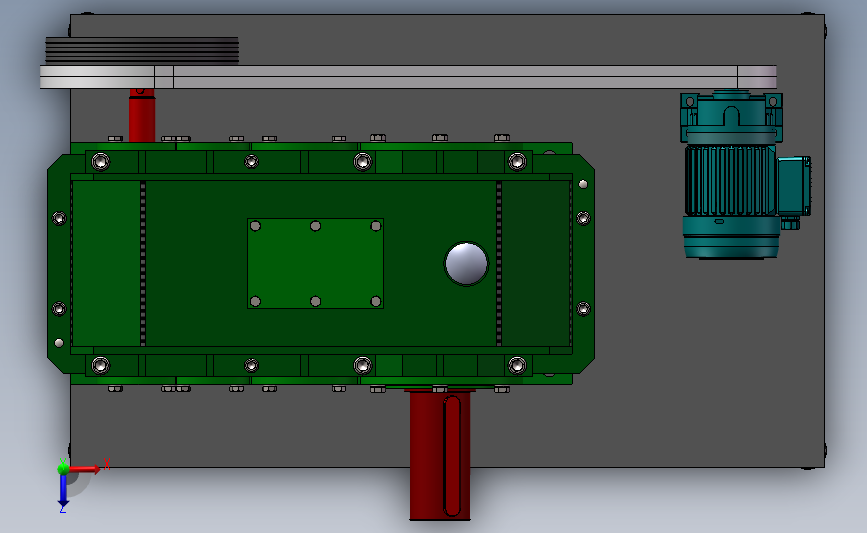Screen dimensions: 867x533
Task: Click the motor's side terminal box
Action: tap(795, 186)
